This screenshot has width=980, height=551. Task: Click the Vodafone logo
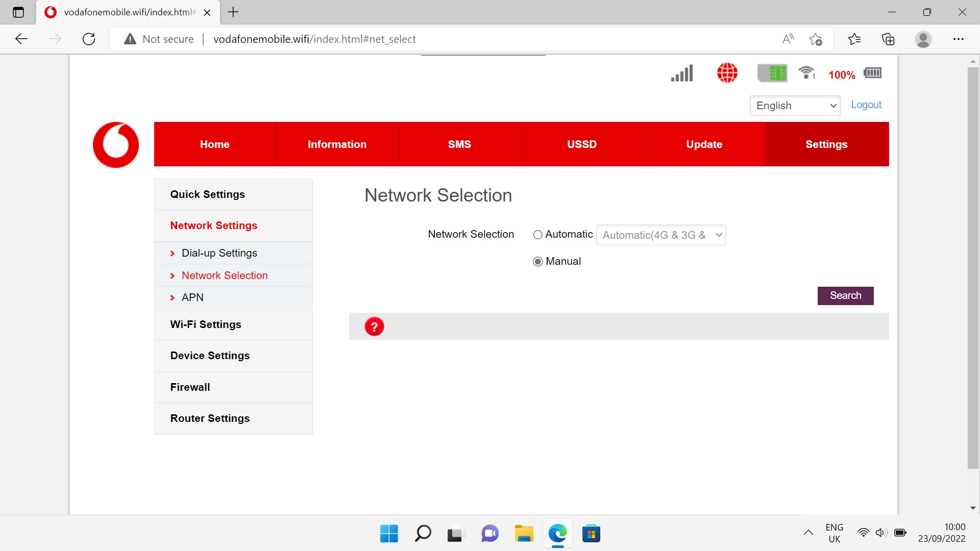pos(116,145)
